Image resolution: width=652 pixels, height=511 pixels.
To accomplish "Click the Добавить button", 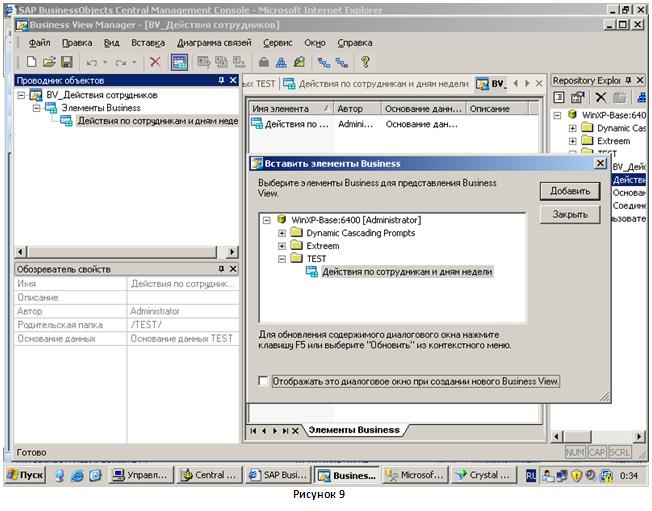I will [x=570, y=191].
